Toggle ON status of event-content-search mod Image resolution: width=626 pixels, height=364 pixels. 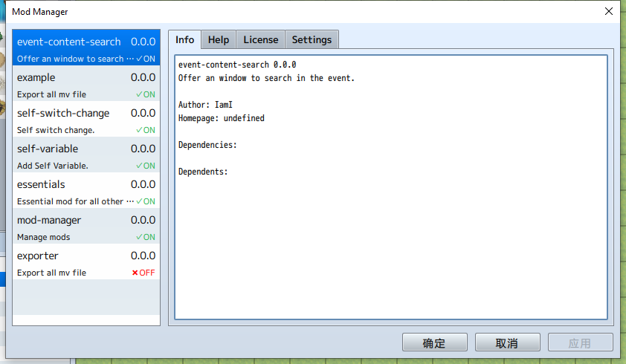coord(146,59)
